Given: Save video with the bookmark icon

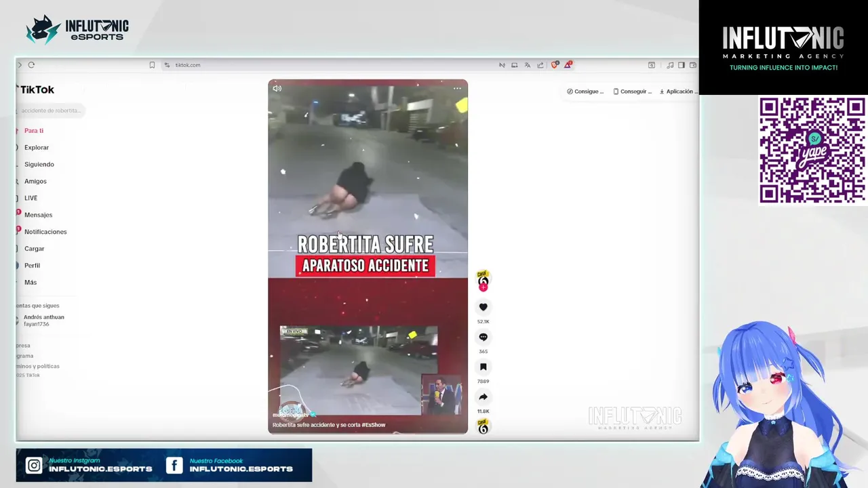Looking at the screenshot, I should tap(483, 367).
